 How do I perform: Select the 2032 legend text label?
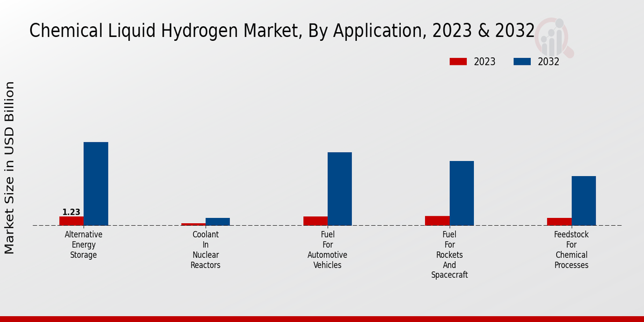point(548,62)
